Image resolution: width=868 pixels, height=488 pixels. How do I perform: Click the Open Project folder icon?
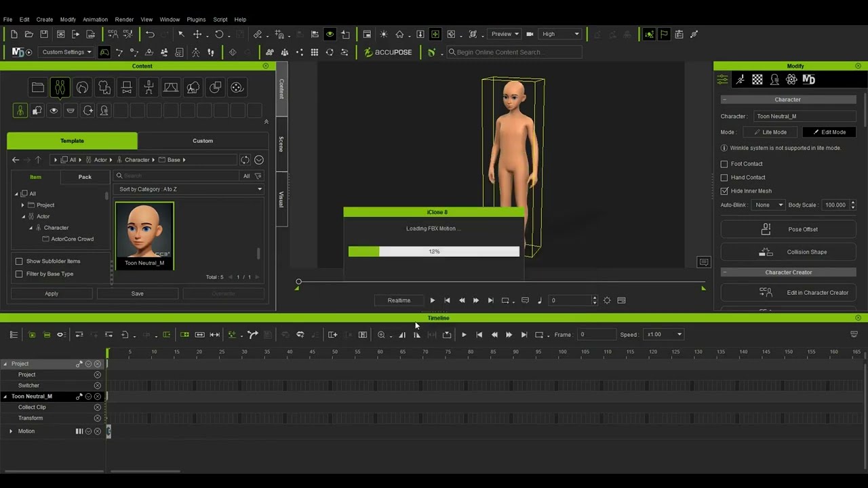tap(28, 34)
